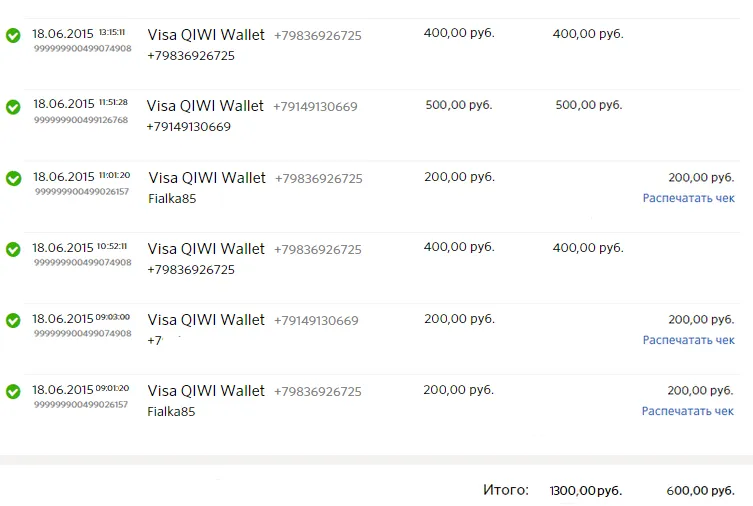Click green check icon for 13:15:11 transaction
The image size is (753, 506).
13,36
